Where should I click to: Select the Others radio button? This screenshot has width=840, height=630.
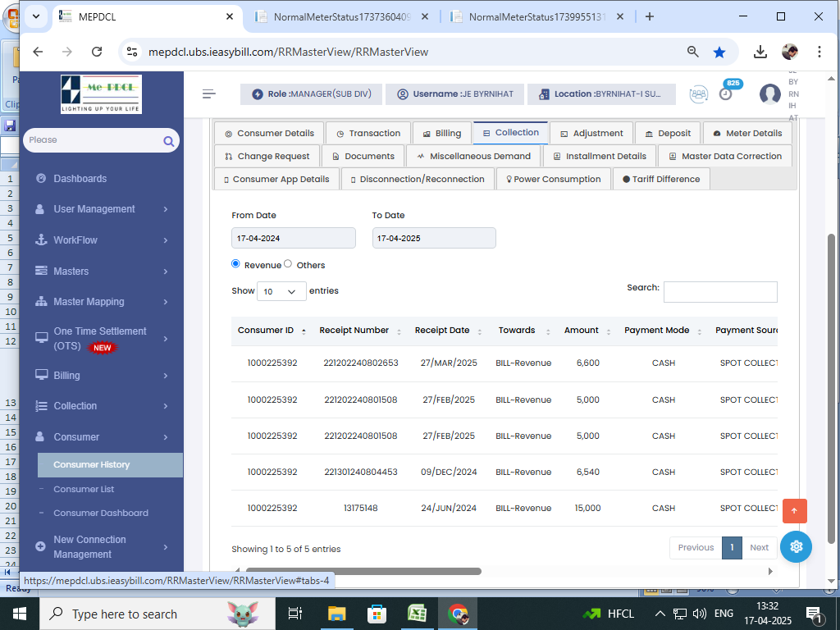pos(288,263)
